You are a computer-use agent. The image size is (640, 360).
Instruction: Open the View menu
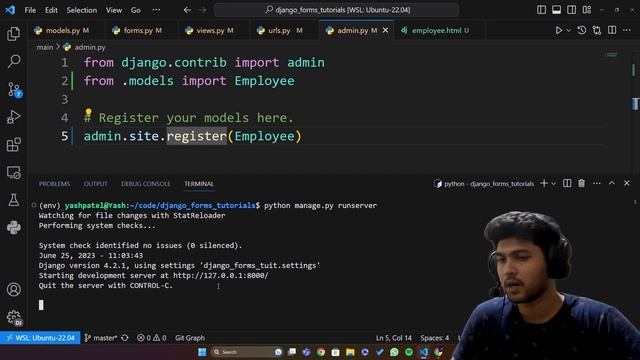click(x=113, y=10)
